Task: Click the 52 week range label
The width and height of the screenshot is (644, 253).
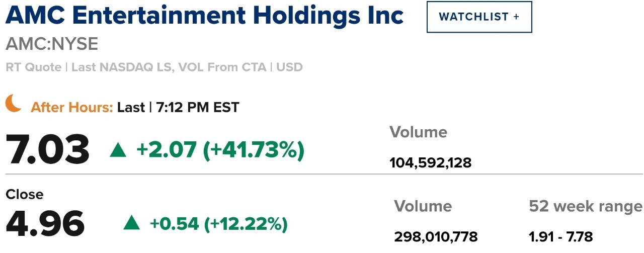Action: tap(586, 206)
